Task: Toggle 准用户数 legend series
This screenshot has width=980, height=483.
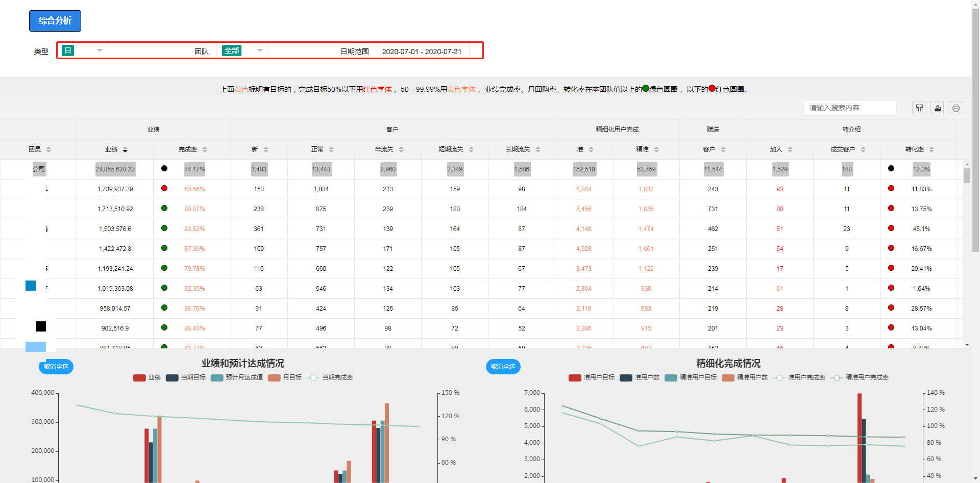Action: [x=640, y=377]
